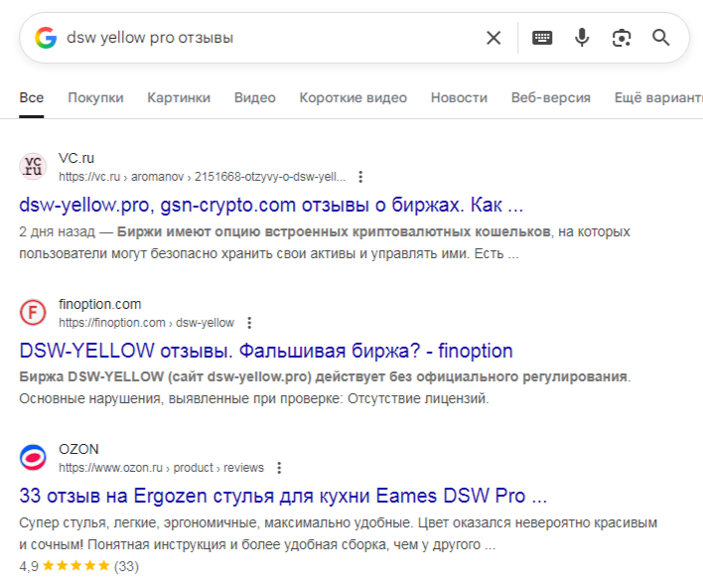Start voice search with microphone icon

click(x=582, y=38)
